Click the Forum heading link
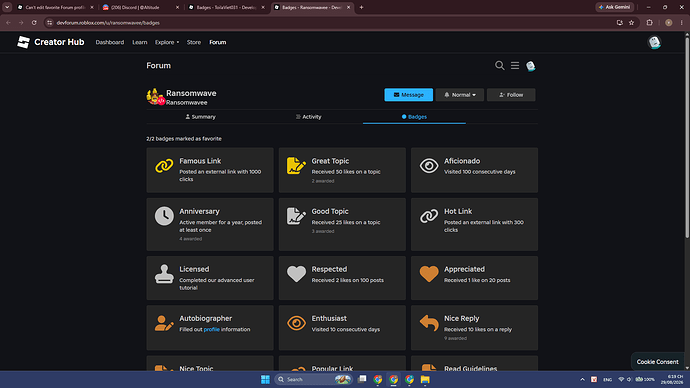The width and height of the screenshot is (690, 388). pos(158,66)
